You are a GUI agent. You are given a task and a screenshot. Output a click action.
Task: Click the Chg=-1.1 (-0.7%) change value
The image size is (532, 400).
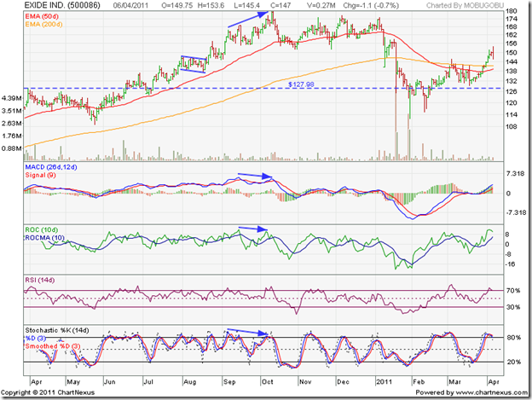point(371,5)
